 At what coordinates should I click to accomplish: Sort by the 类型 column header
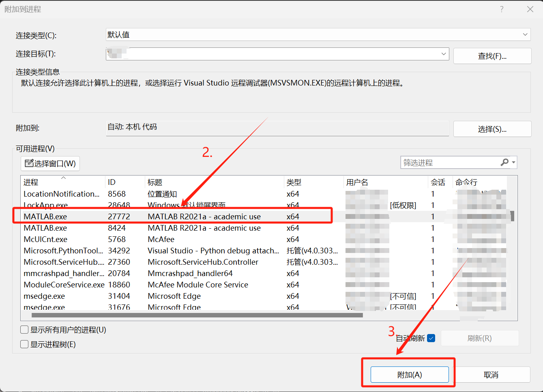[313, 182]
